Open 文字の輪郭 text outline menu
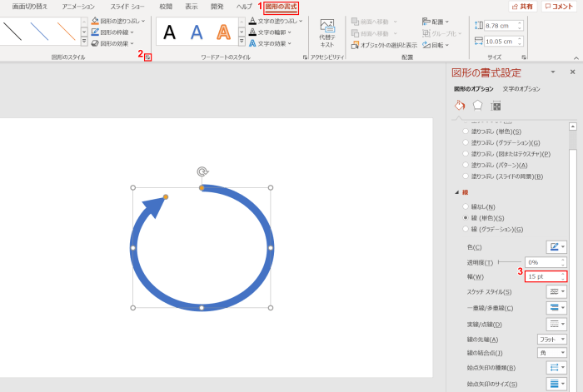The height and width of the screenshot is (392, 583). click(270, 32)
